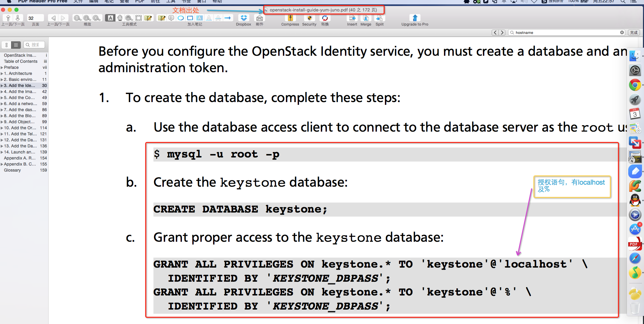Open the 笔记 menu
The height and width of the screenshot is (324, 644).
(109, 1)
